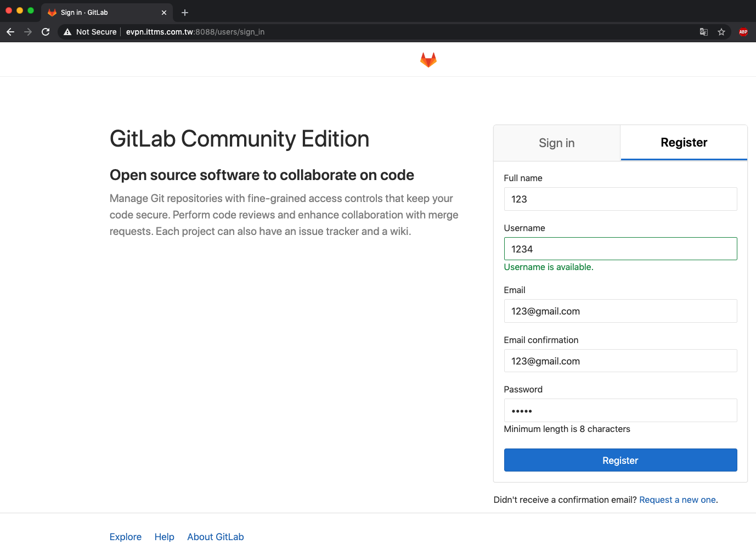Click the GitLab Community Edition heading
This screenshot has height=544, width=756.
240,139
